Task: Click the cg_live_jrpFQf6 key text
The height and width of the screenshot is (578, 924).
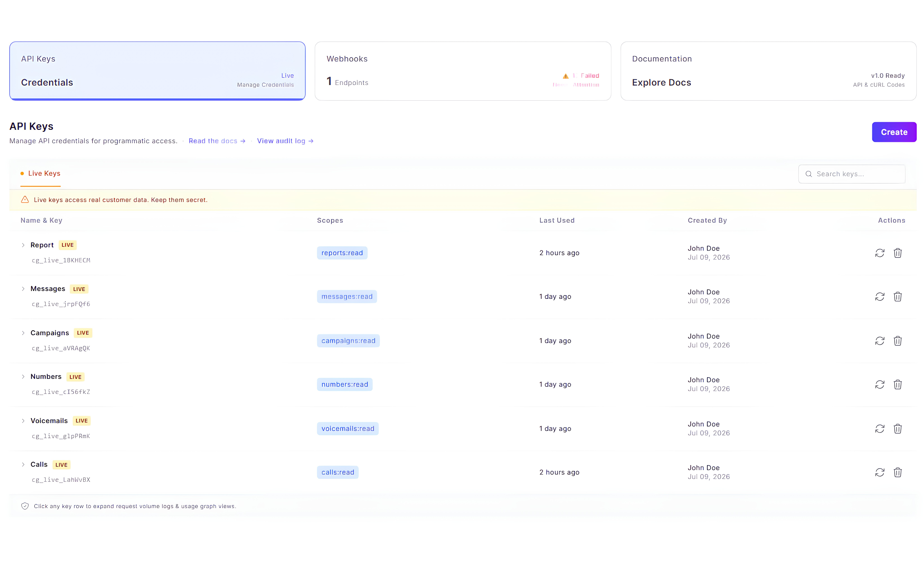Action: click(61, 304)
